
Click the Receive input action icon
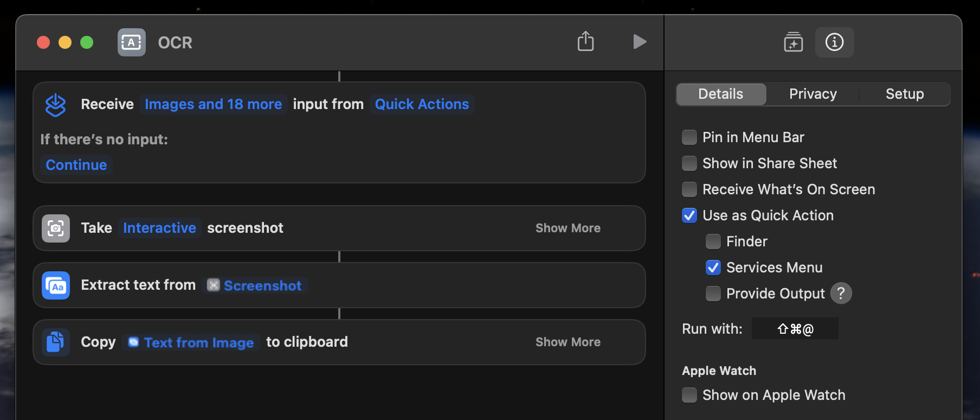click(x=55, y=105)
